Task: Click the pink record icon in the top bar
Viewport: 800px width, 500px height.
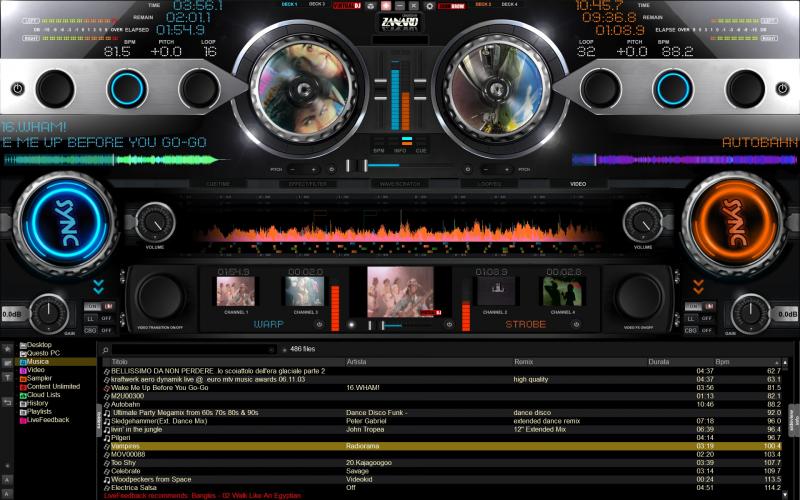Action: [386, 6]
